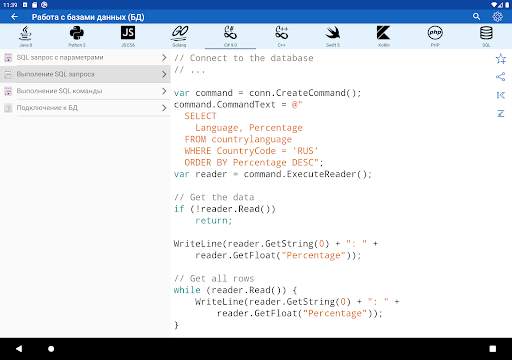Click icon beside 'Подключение к БД'
Viewport: 512px width, 360px height.
coord(8,108)
